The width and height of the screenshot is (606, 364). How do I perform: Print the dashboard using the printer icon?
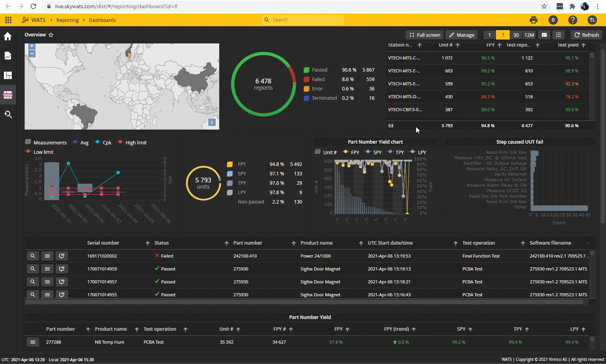coord(533,20)
